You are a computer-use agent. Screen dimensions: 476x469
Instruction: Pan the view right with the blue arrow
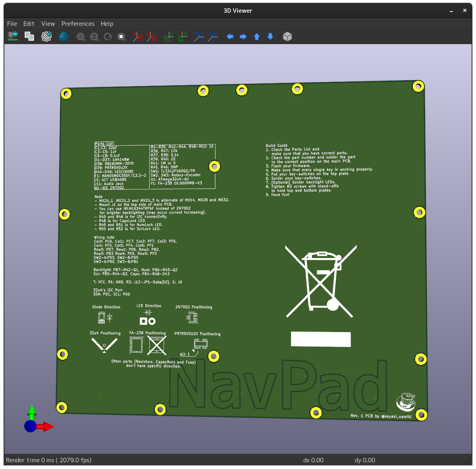(243, 37)
